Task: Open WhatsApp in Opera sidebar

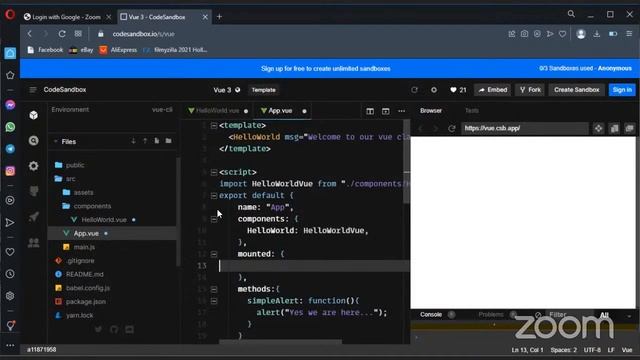Action: (10, 127)
